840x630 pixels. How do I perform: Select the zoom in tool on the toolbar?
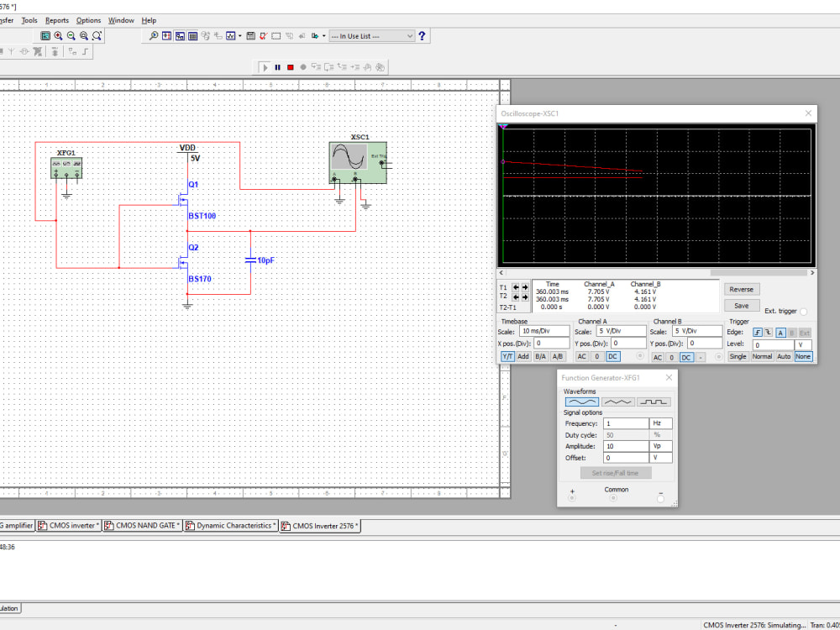coord(57,35)
